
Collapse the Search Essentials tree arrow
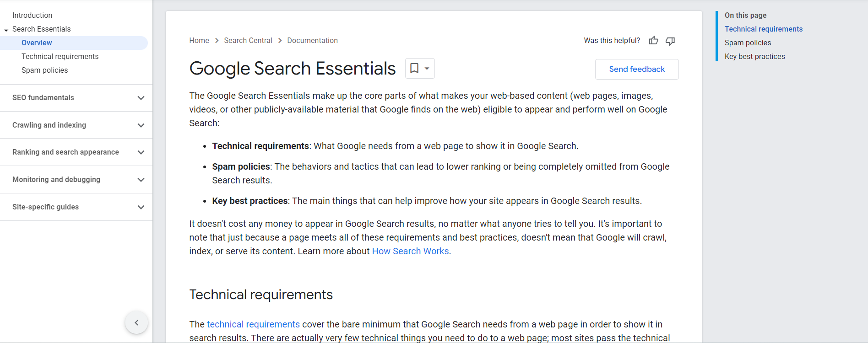pos(6,30)
